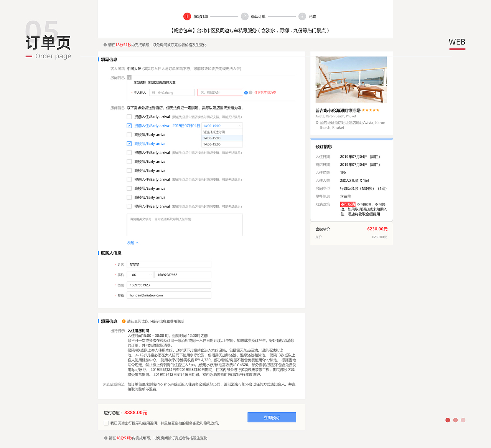Screen dimensions: 491x448
Task: Select highlighted 14:00-15:00 option in dropdown list
Action: 222,138
